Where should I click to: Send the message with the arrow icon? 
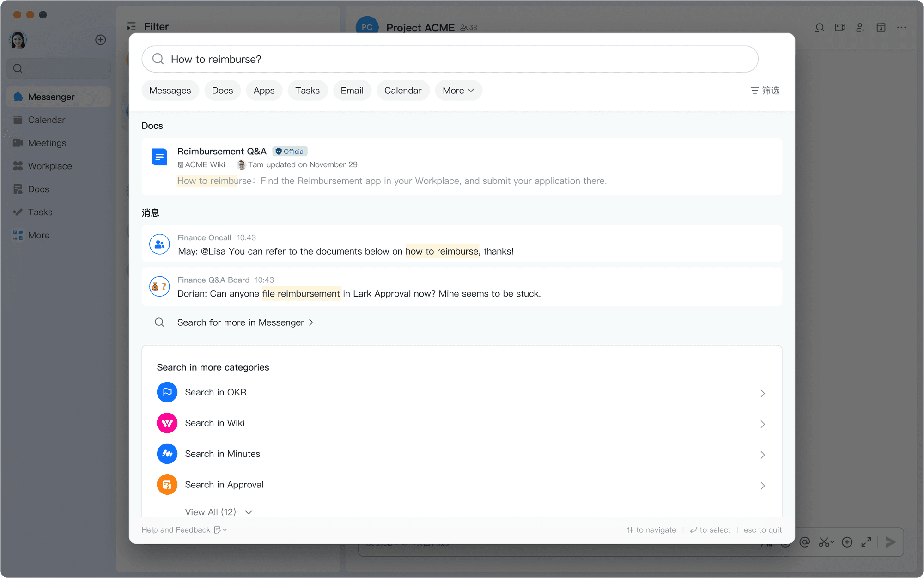pyautogui.click(x=890, y=542)
